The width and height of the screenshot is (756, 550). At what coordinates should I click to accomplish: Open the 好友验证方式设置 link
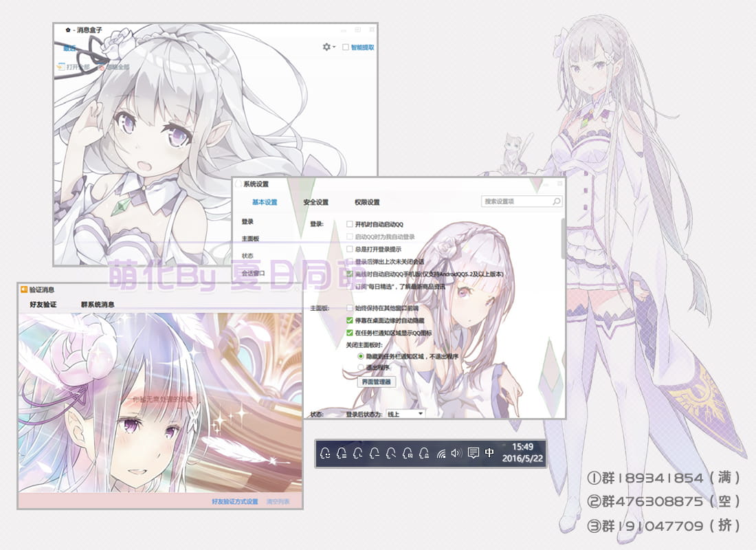[235, 501]
